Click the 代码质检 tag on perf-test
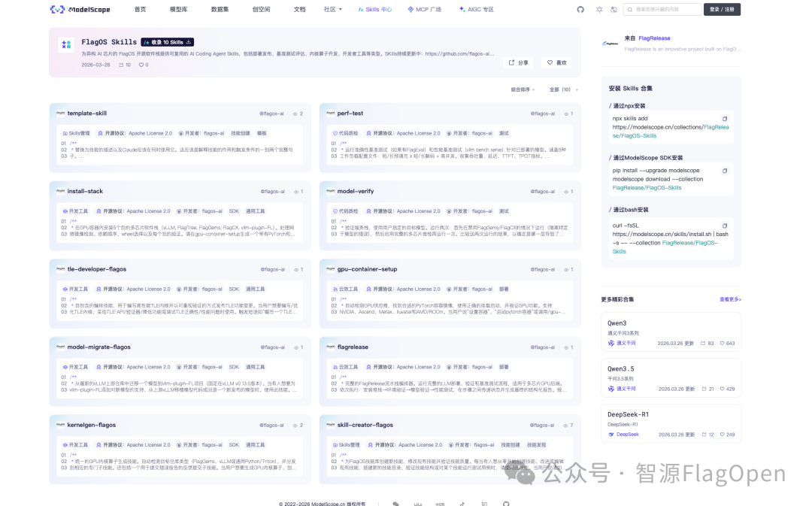Image resolution: width=812 pixels, height=506 pixels. click(345, 134)
